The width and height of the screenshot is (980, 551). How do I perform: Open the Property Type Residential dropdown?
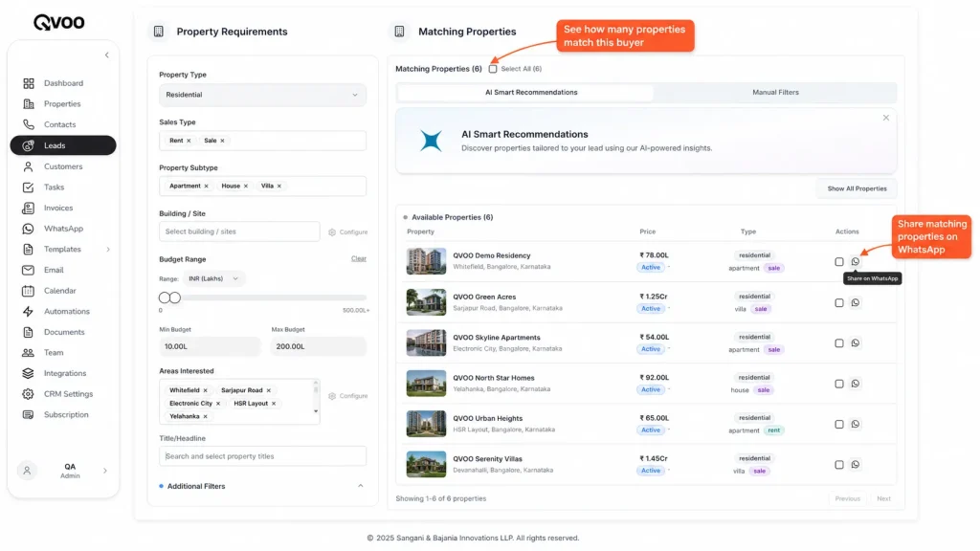262,95
